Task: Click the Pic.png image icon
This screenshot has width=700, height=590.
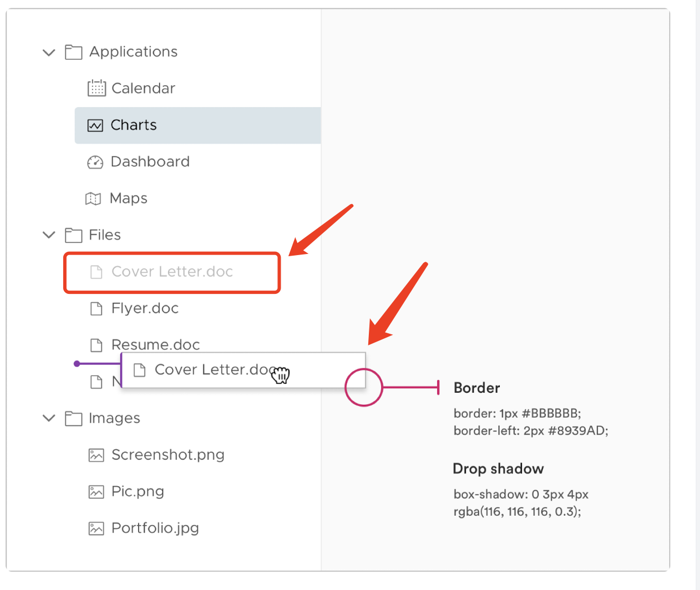Action: point(97,492)
